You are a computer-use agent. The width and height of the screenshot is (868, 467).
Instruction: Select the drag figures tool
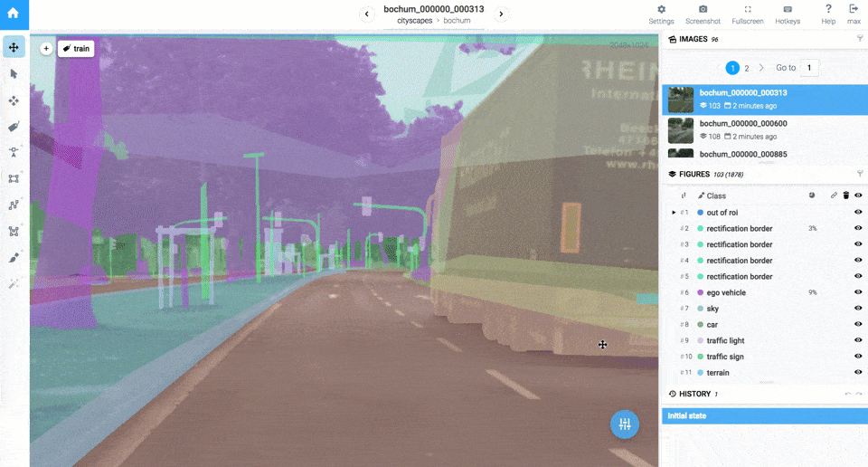click(x=14, y=100)
